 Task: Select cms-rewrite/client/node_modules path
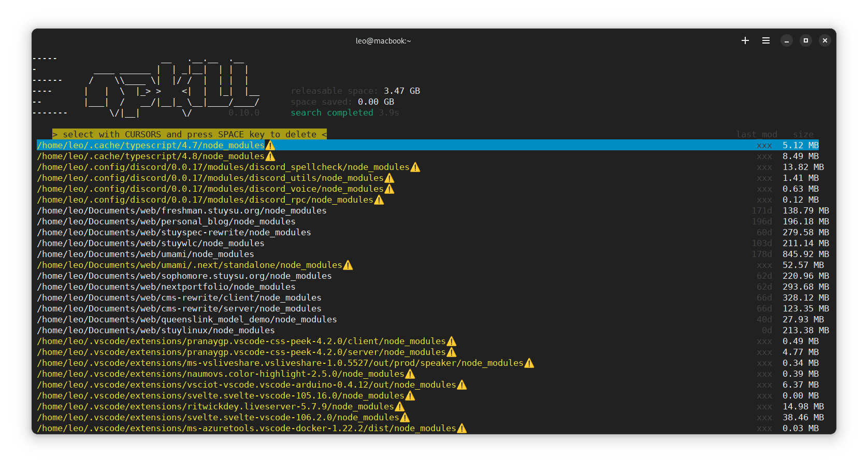tap(179, 298)
